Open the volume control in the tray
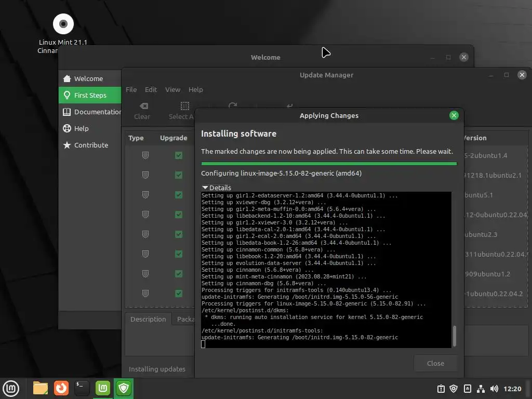 [x=494, y=389]
